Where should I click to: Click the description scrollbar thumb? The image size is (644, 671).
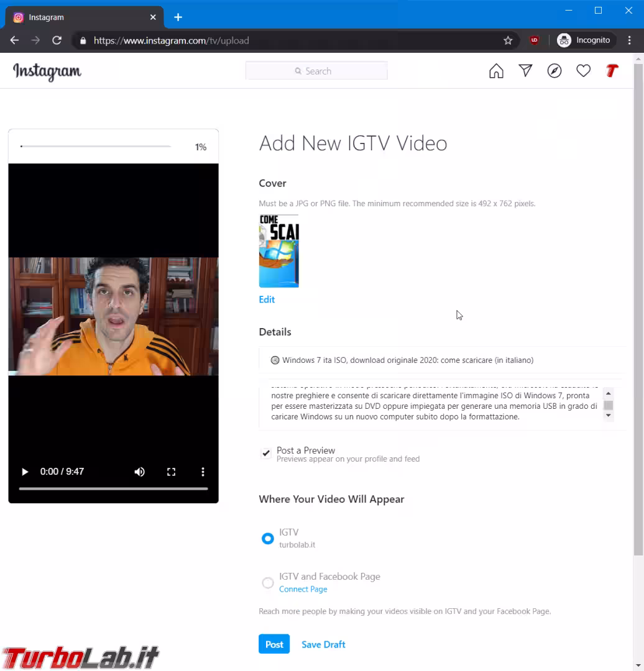pyautogui.click(x=609, y=405)
